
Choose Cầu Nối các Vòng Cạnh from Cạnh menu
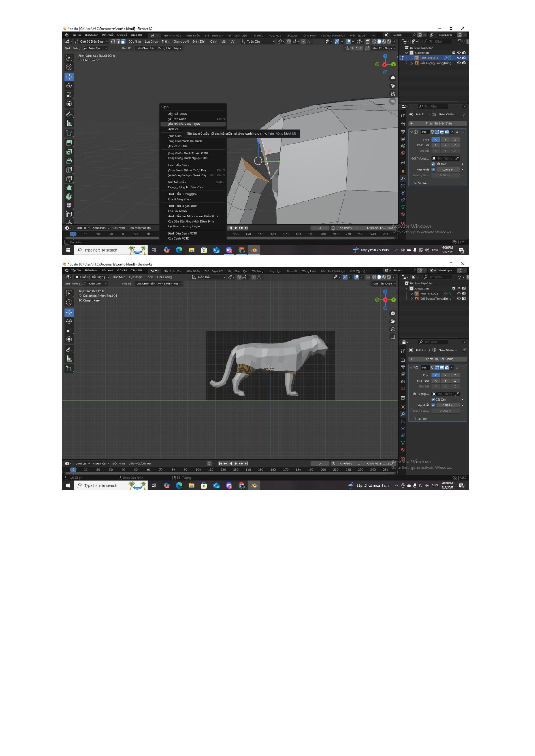click(x=193, y=124)
